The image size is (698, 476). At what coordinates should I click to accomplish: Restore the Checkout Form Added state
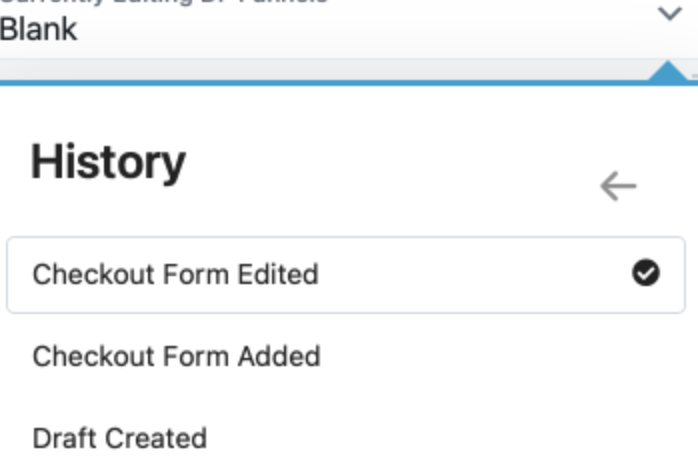tap(176, 357)
